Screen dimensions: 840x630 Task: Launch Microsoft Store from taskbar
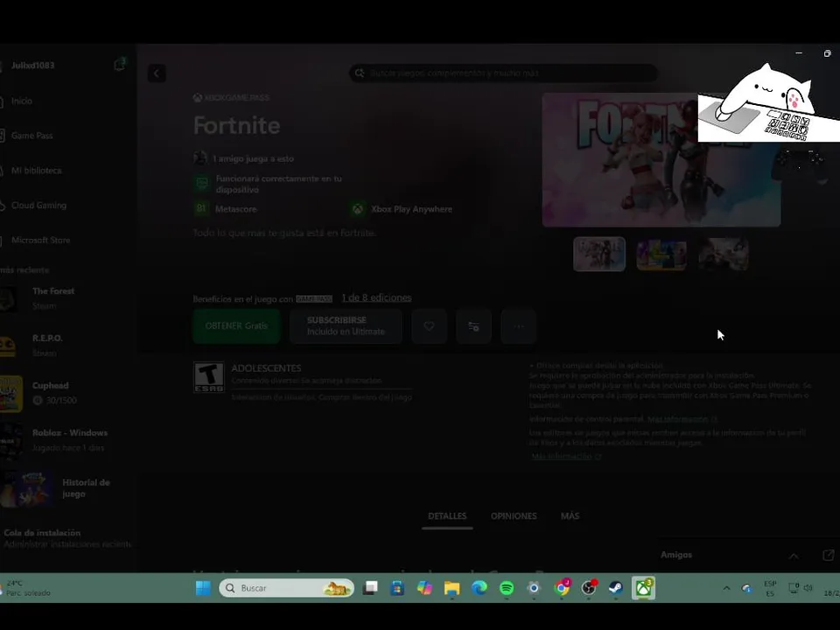point(397,588)
